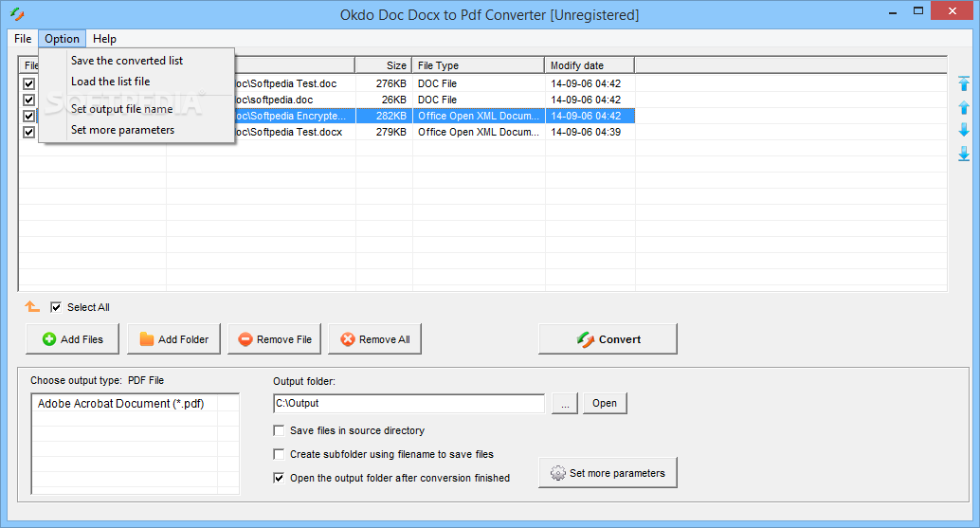Uncheck the Softpedia Test.doc row checkbox
The height and width of the screenshot is (528, 980).
tap(28, 83)
